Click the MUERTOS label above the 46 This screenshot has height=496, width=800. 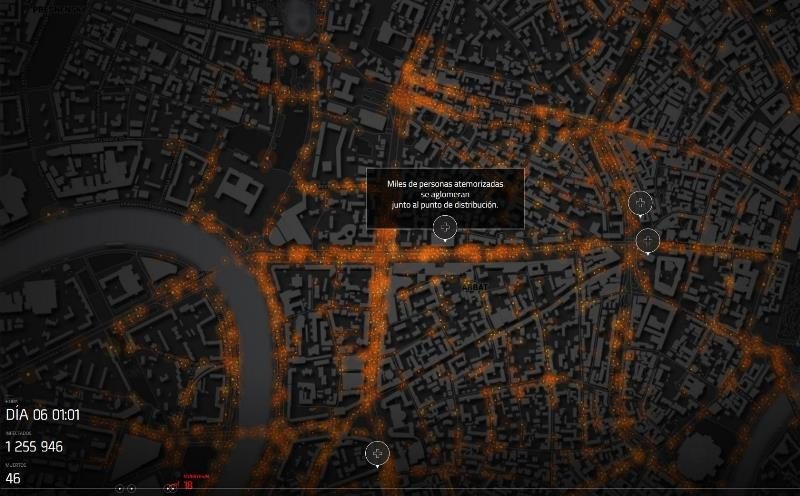(14, 465)
